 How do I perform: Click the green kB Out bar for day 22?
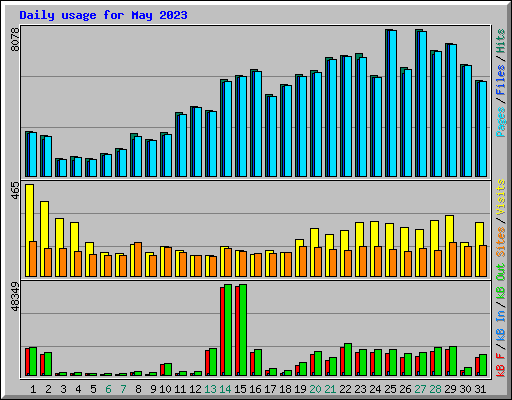(x=348, y=360)
